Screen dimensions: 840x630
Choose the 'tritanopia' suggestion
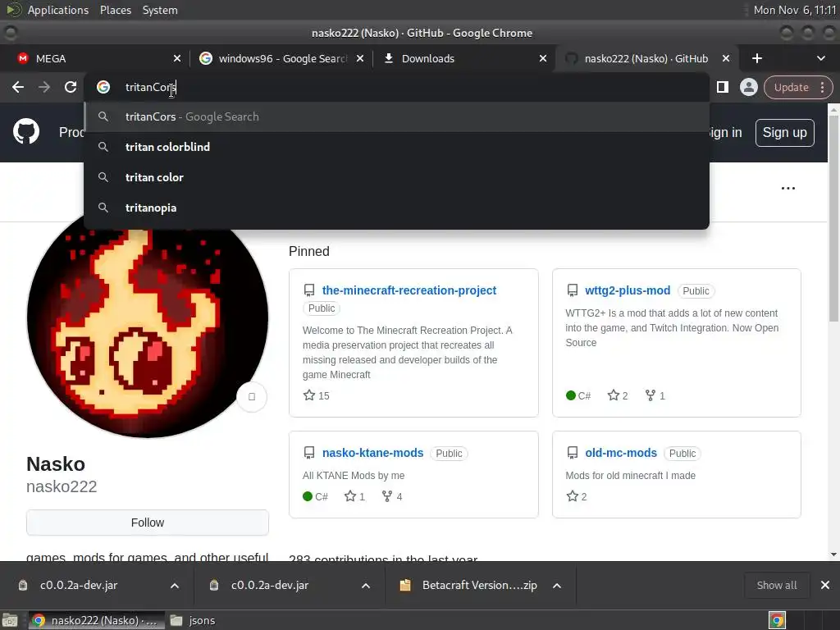point(396,208)
